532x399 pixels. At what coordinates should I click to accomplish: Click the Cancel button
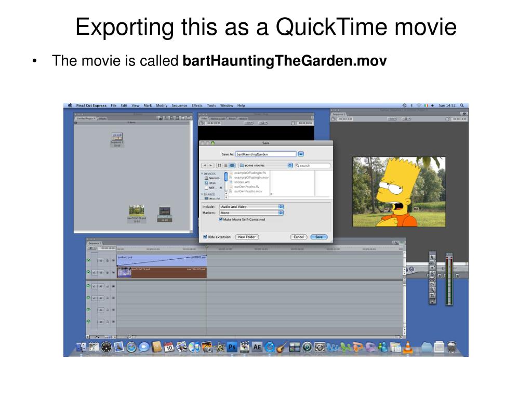299,237
